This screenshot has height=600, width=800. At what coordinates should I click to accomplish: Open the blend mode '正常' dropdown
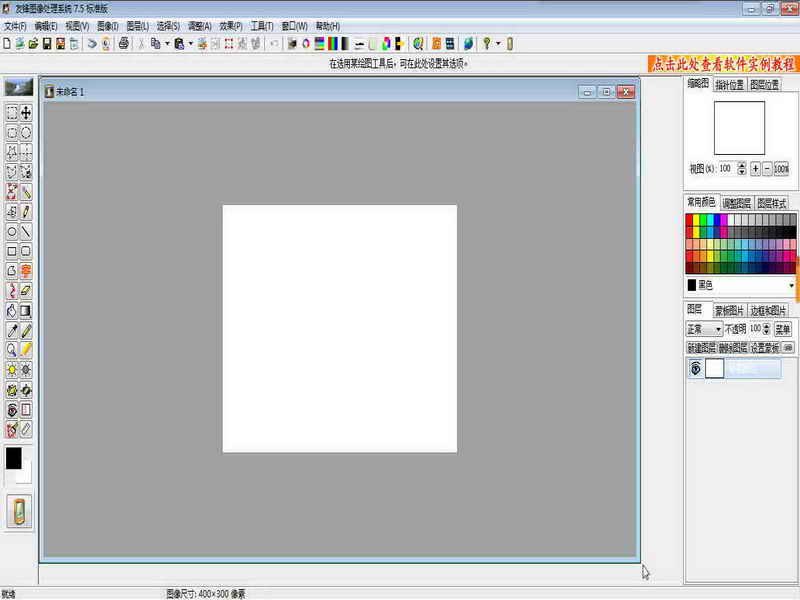704,330
